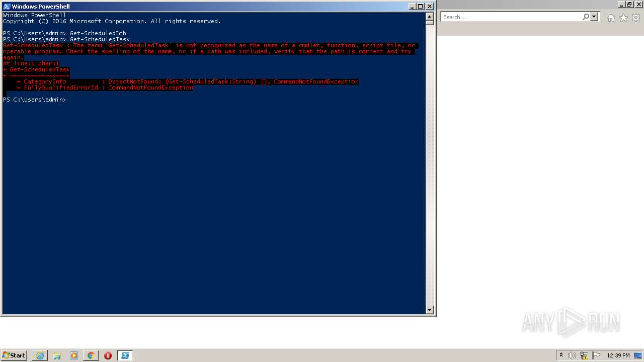The height and width of the screenshot is (362, 644).
Task: Close the browser window
Action: tap(638, 4)
